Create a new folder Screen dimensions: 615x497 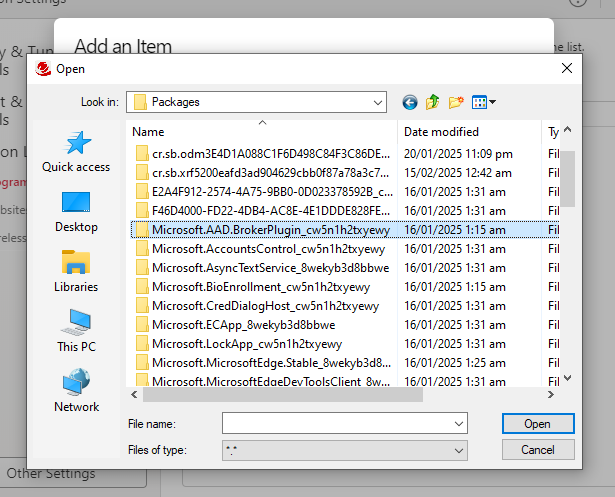click(456, 102)
